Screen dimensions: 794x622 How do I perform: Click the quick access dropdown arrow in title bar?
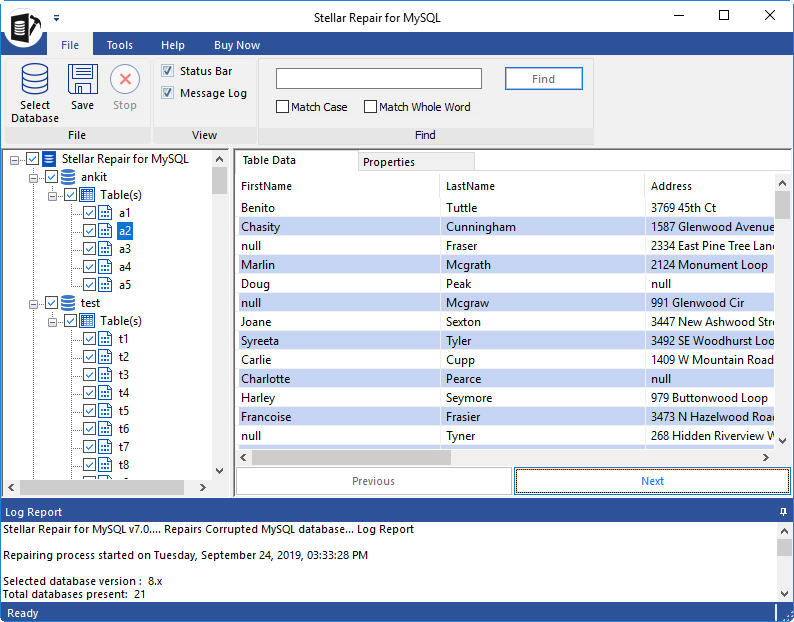click(57, 17)
